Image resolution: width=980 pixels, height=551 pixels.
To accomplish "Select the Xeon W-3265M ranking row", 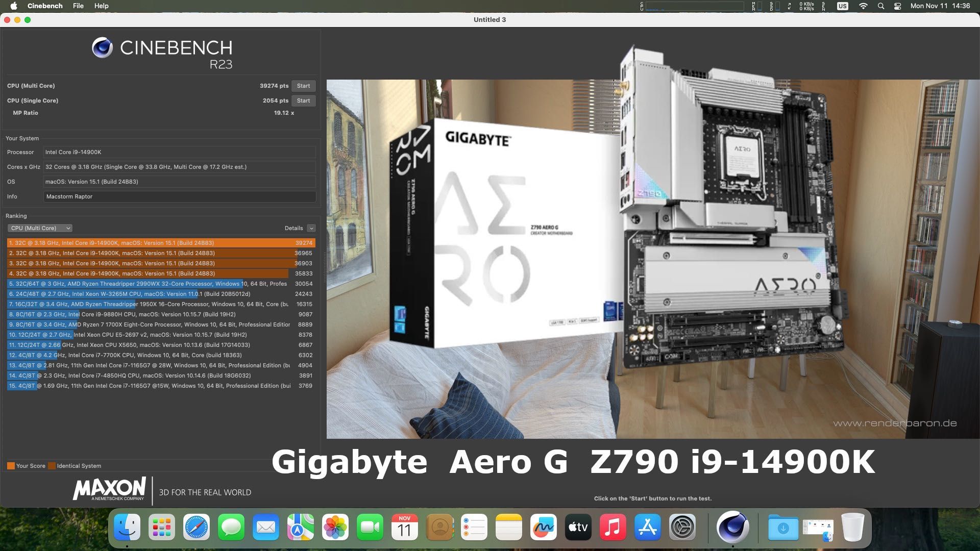I will click(x=161, y=294).
